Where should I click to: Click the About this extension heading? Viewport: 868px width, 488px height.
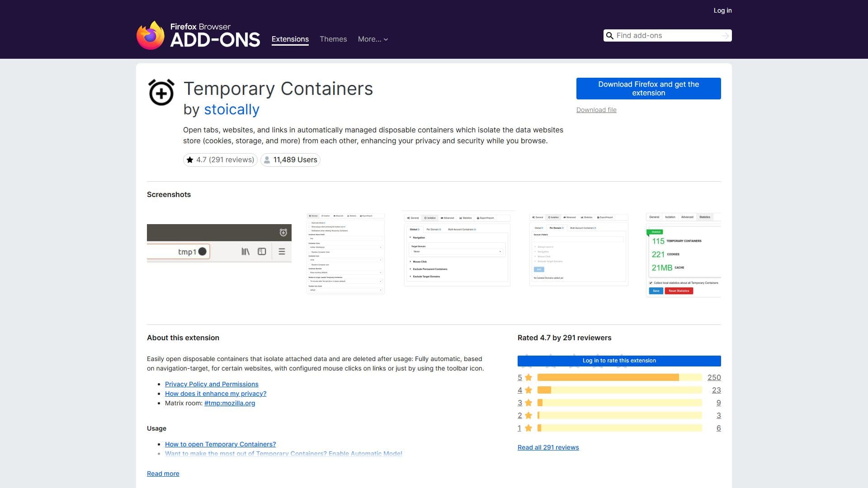183,338
